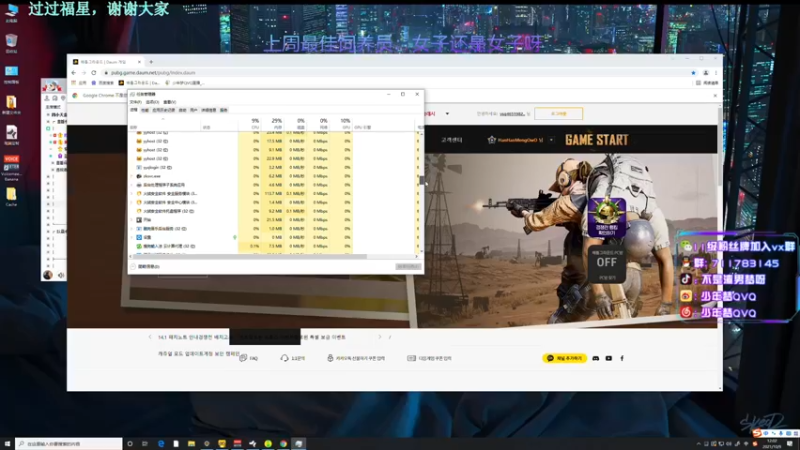Switch to the 服务 tab in Task Manager
This screenshot has width=800, height=450.
(223, 110)
